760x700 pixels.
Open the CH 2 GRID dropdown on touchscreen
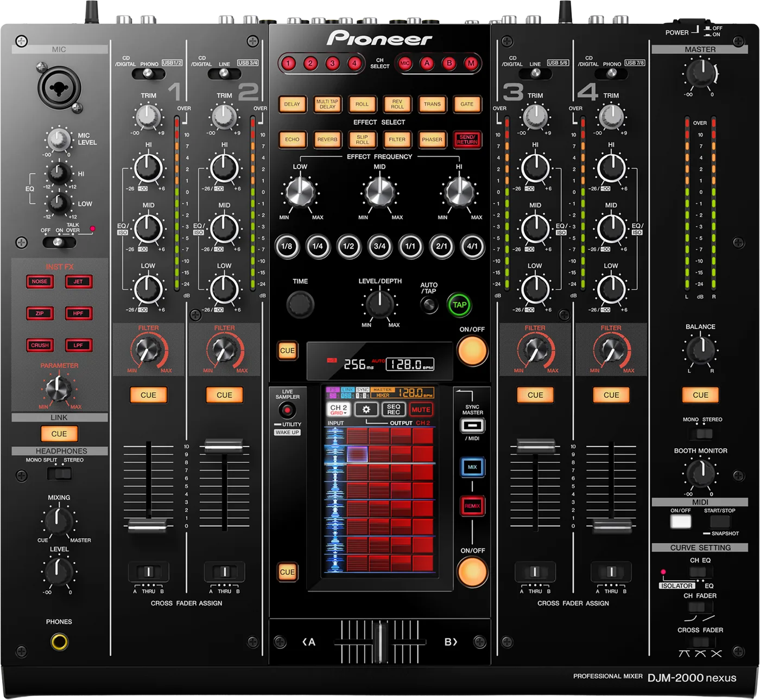tap(339, 410)
